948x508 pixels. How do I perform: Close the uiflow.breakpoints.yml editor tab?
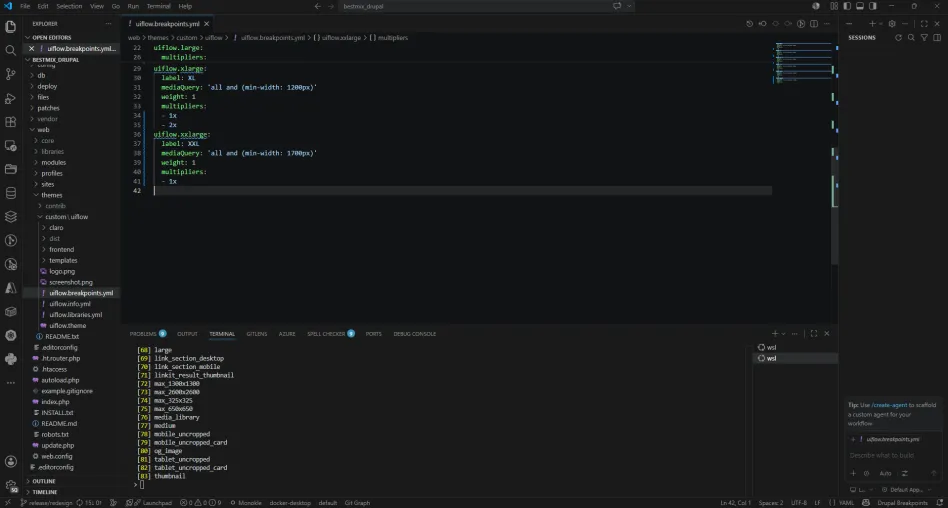click(206, 24)
